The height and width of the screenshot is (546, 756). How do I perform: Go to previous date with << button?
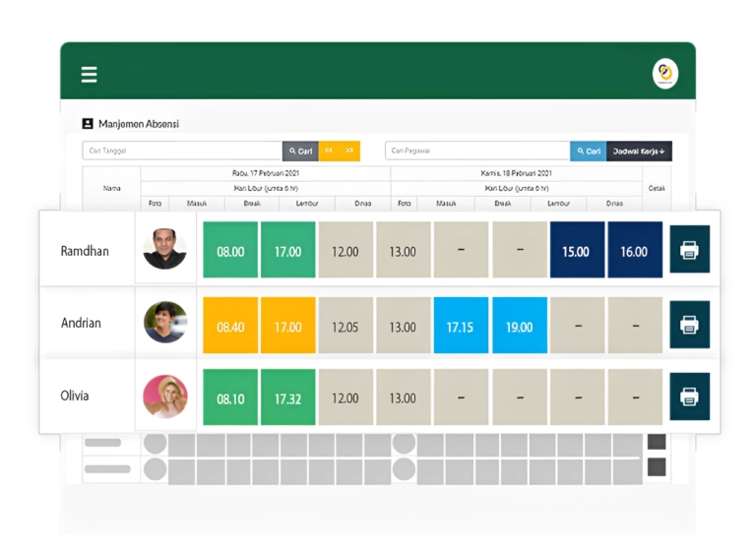[329, 151]
